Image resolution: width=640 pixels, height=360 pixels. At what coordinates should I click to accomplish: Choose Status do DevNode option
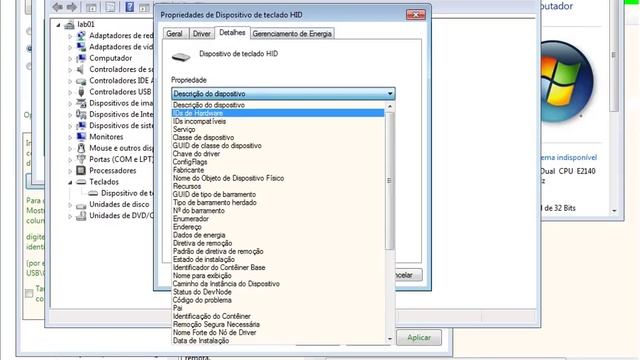[x=278, y=292]
